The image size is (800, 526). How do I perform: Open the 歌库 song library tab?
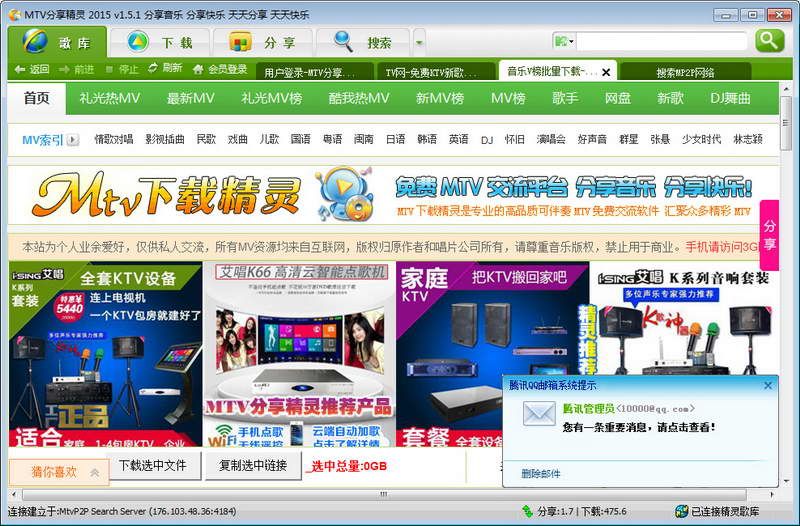pos(57,42)
